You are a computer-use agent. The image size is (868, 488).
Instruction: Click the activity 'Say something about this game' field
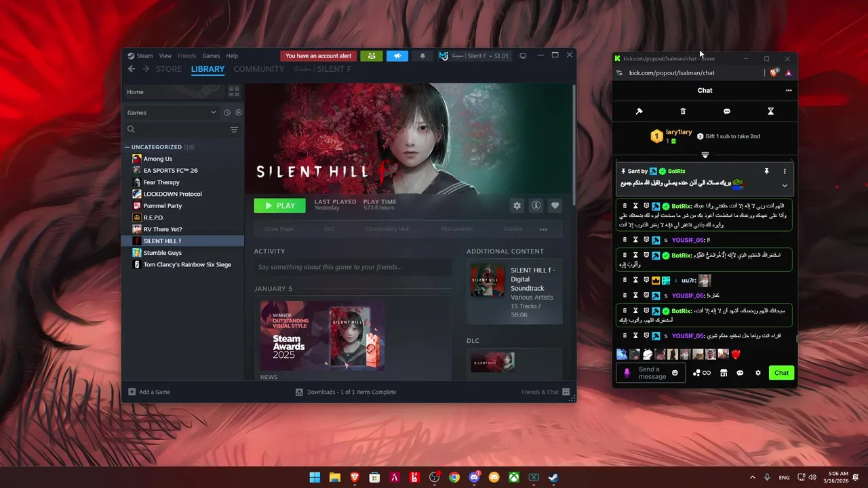click(x=352, y=267)
